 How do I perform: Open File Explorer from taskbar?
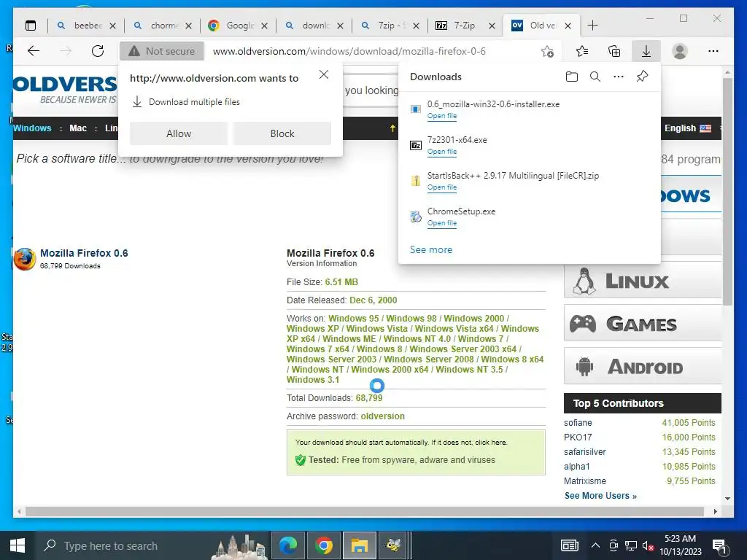[x=359, y=545]
